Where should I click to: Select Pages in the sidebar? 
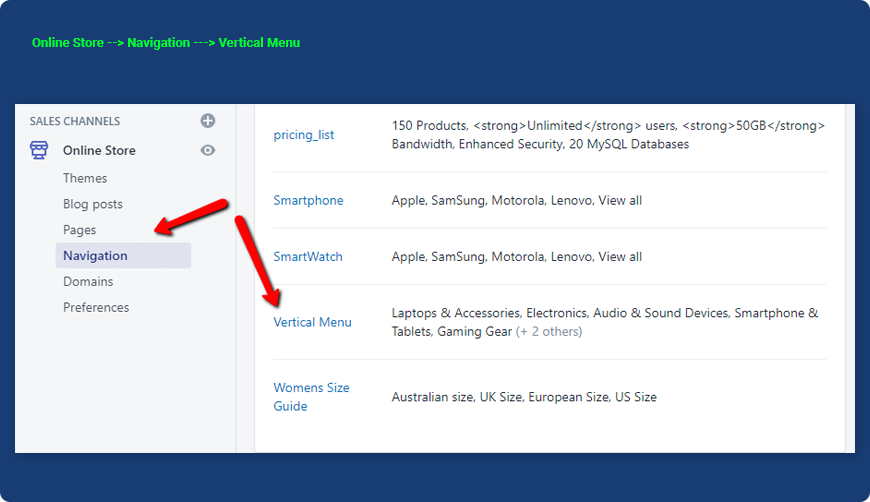point(80,230)
